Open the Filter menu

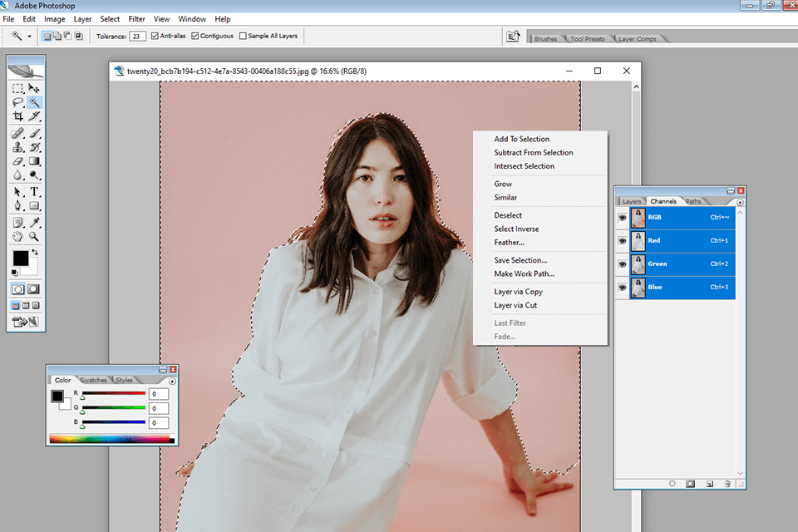pyautogui.click(x=136, y=19)
